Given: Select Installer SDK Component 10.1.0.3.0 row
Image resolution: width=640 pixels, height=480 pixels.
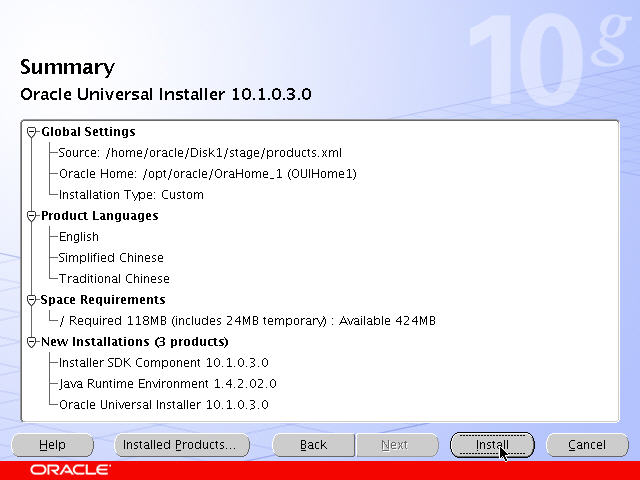Looking at the screenshot, I should tap(164, 363).
